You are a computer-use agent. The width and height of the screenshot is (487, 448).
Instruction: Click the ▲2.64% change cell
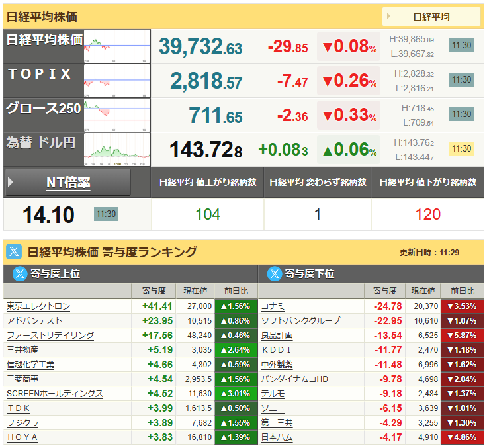[x=236, y=350]
